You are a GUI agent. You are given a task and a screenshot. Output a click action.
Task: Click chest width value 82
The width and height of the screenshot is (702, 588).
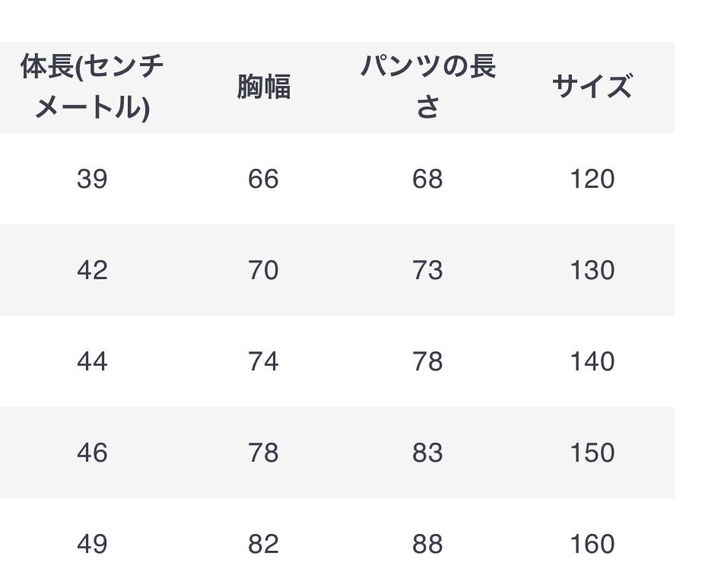[263, 545]
